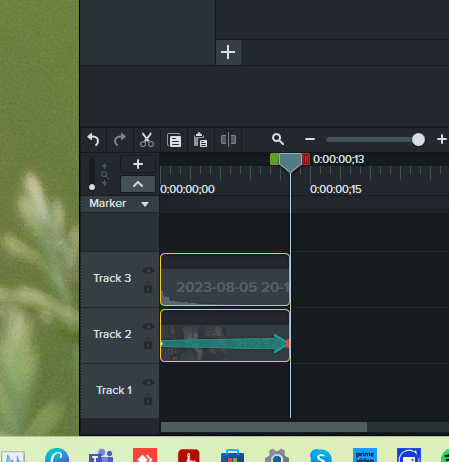
Task: Select the Track 1 label
Action: (114, 390)
